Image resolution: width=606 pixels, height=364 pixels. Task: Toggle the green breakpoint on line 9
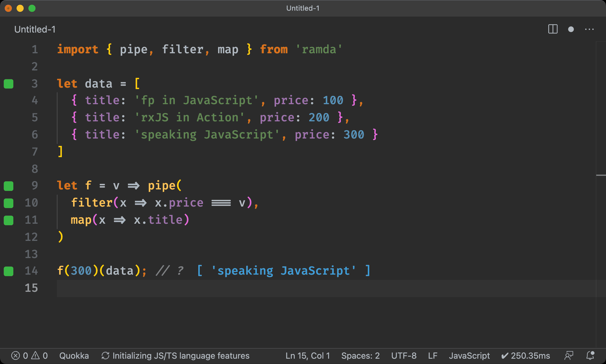point(9,185)
